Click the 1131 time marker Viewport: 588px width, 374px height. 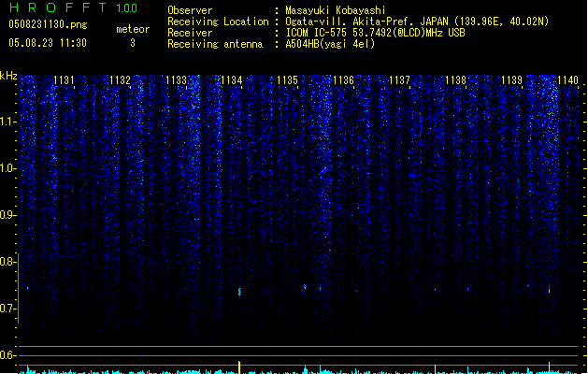65,80
